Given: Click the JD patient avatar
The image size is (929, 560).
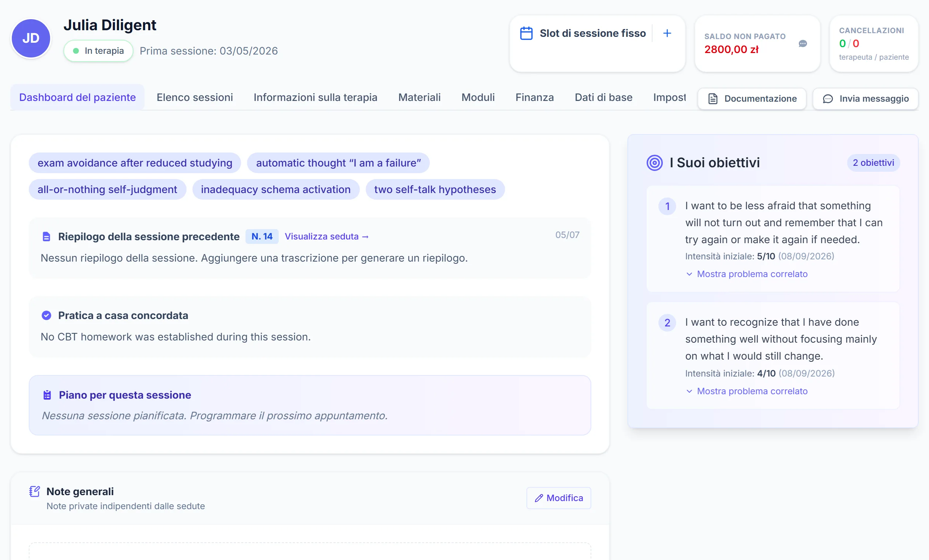Looking at the screenshot, I should 31,38.
